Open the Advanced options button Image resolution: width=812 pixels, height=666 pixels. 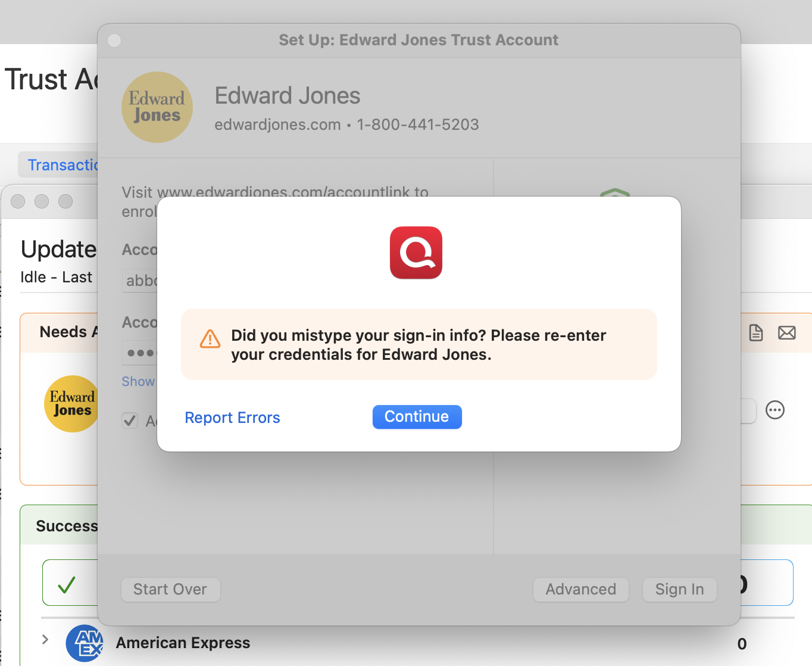click(x=581, y=589)
